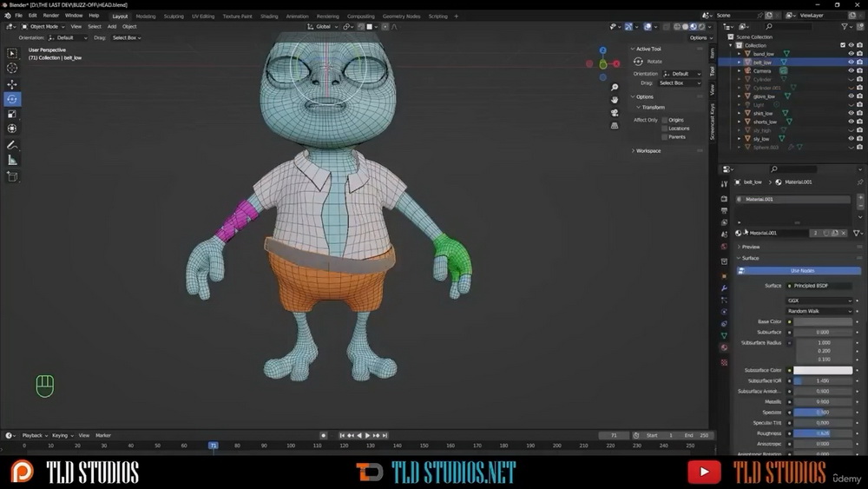Open the View Layer properties tab icon
Image resolution: width=868 pixels, height=489 pixels.
(x=724, y=222)
